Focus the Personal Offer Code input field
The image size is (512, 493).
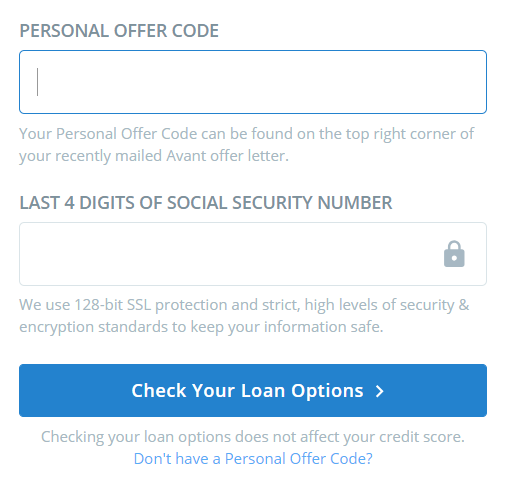pos(253,82)
